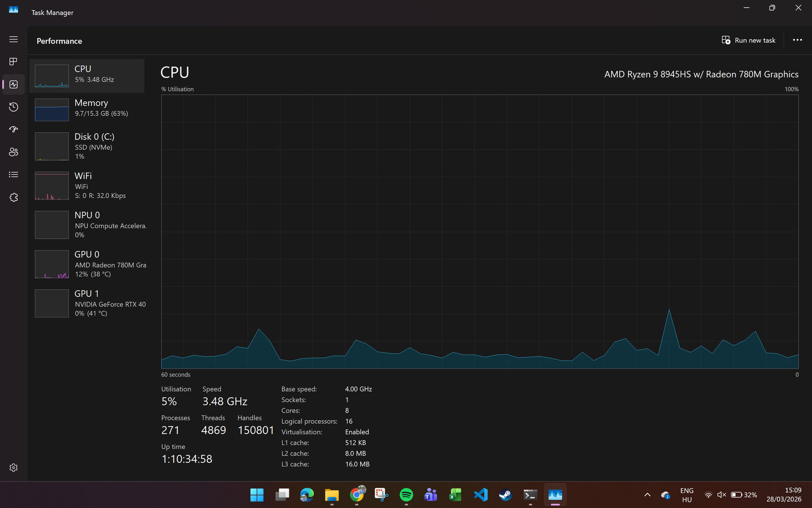Select the Memory performance entry
This screenshot has height=508, width=812.
point(87,110)
